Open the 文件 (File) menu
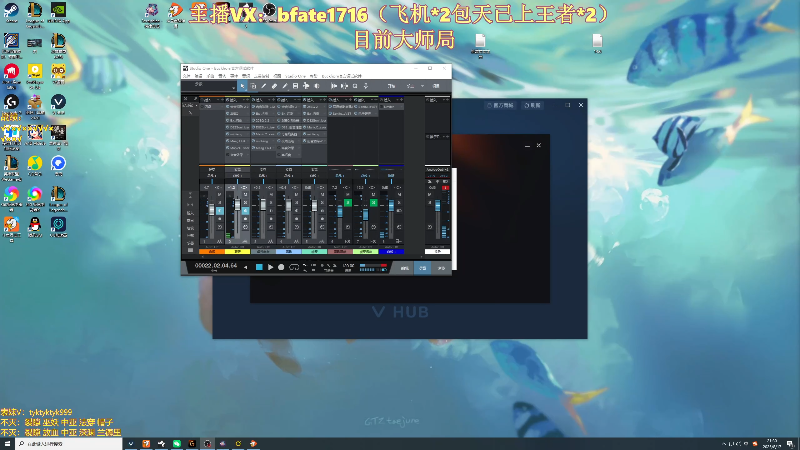The width and height of the screenshot is (800, 450). tap(187, 76)
